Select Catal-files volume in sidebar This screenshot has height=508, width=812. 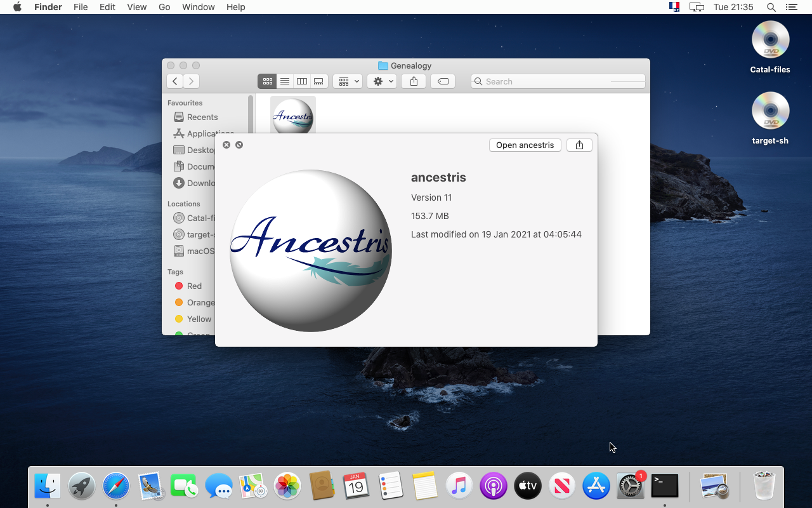[x=193, y=218]
